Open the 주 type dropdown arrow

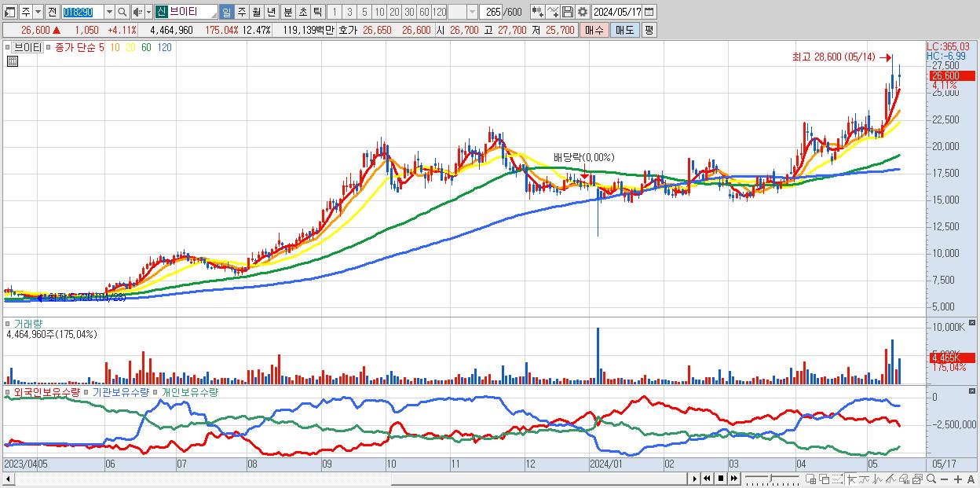pos(38,12)
